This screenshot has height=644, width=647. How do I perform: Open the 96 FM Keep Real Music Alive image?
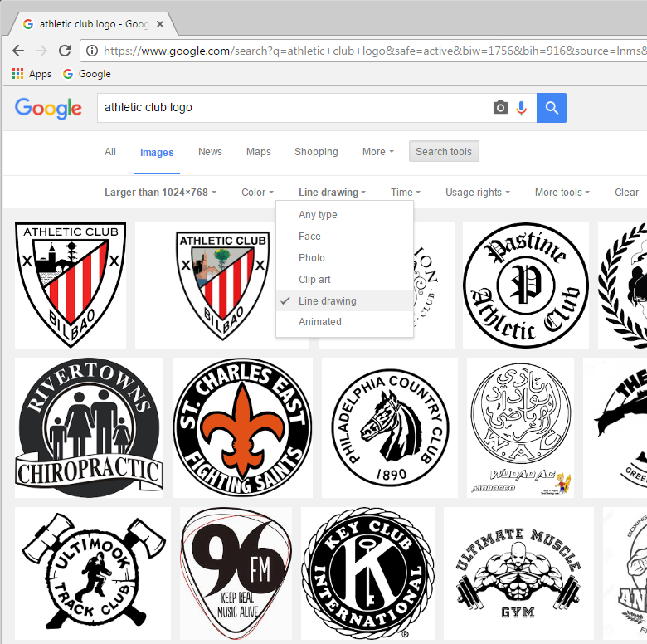[236, 573]
